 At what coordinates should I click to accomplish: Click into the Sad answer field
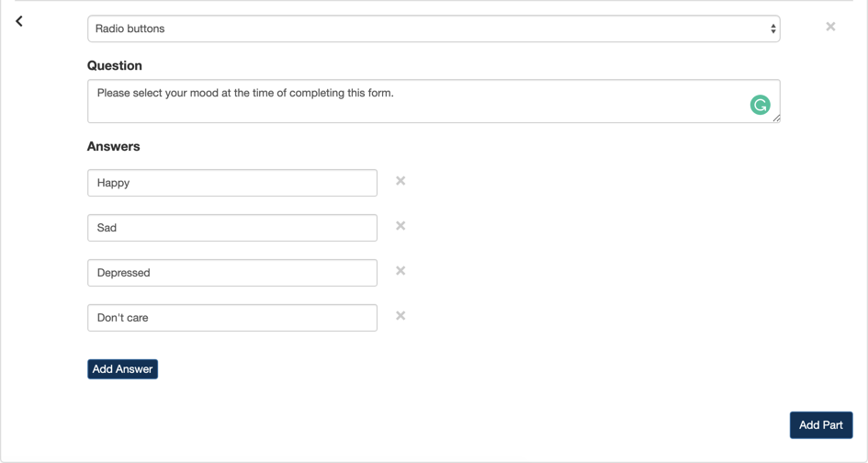(231, 228)
